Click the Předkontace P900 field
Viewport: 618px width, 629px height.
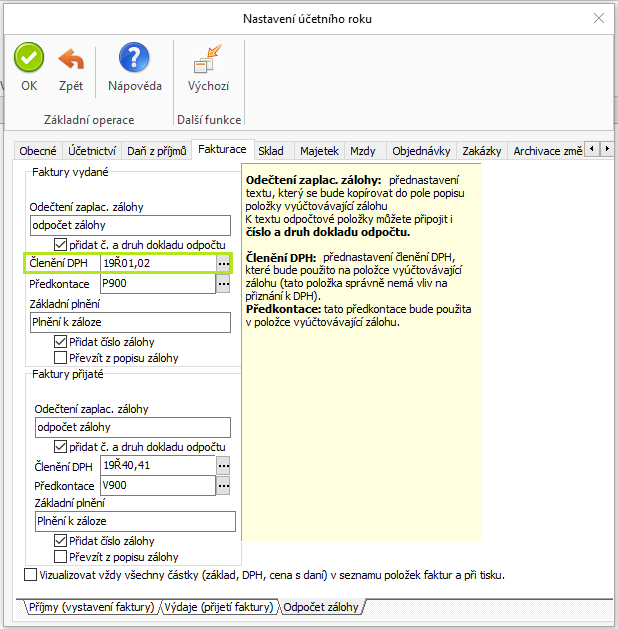(158, 284)
